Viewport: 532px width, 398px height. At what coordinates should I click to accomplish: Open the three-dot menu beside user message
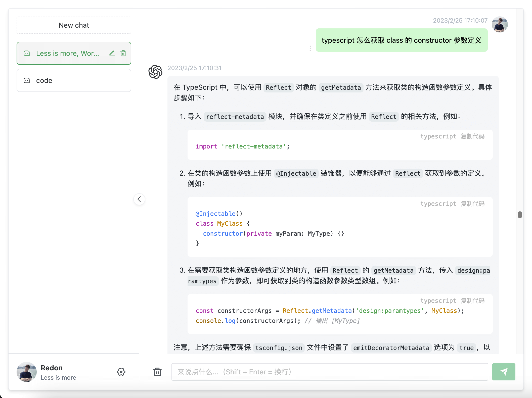click(310, 48)
